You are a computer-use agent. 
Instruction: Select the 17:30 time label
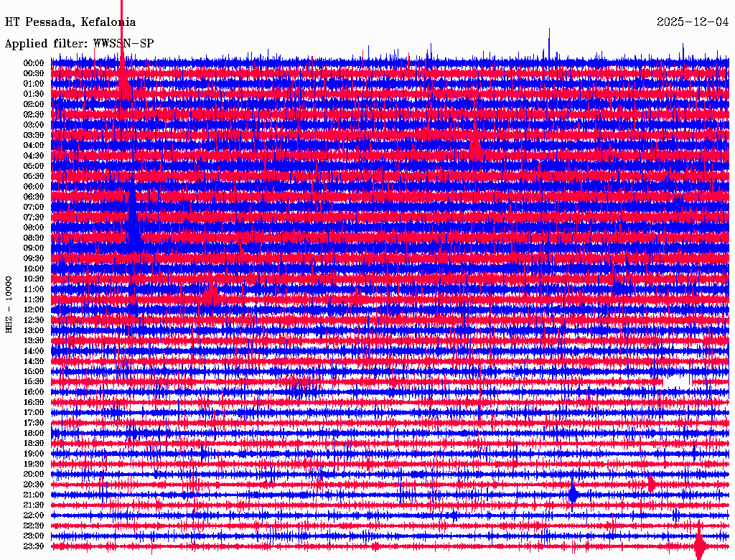pos(34,423)
